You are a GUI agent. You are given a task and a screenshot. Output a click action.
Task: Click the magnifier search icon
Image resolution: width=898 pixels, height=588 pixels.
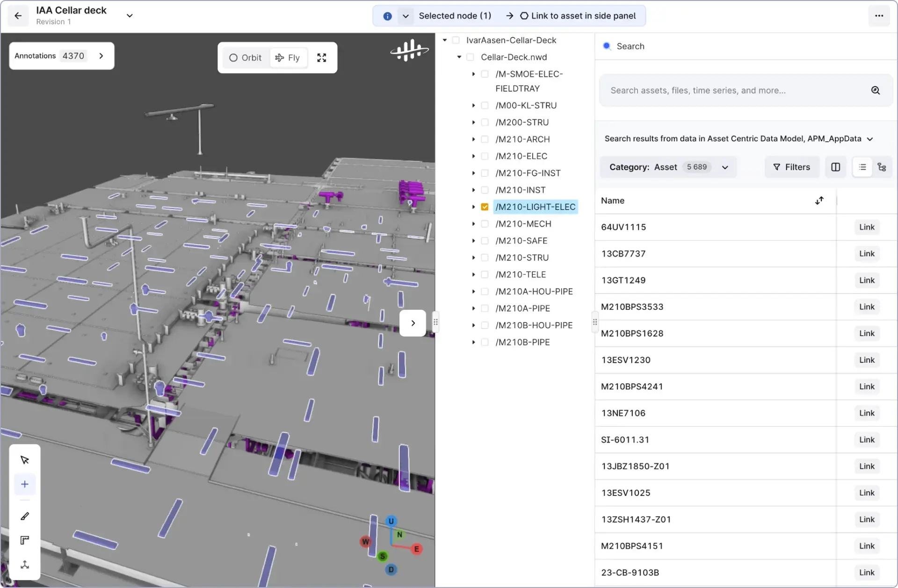tap(876, 91)
